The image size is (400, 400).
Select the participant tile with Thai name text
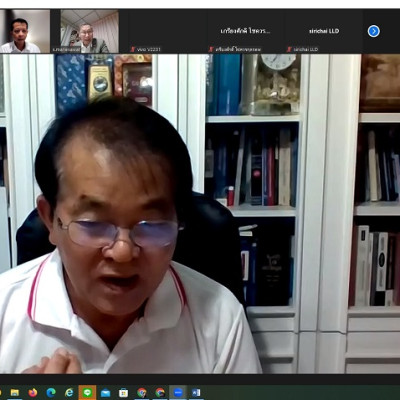246,31
